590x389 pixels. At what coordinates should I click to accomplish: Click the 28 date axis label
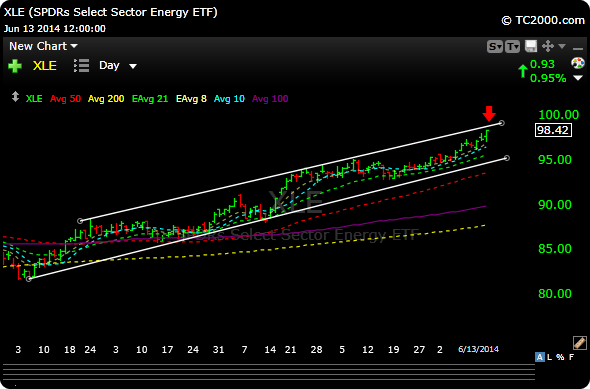coord(316,349)
